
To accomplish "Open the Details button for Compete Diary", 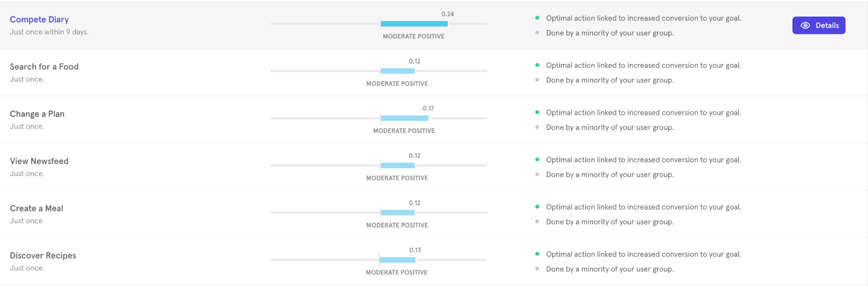I will (819, 26).
